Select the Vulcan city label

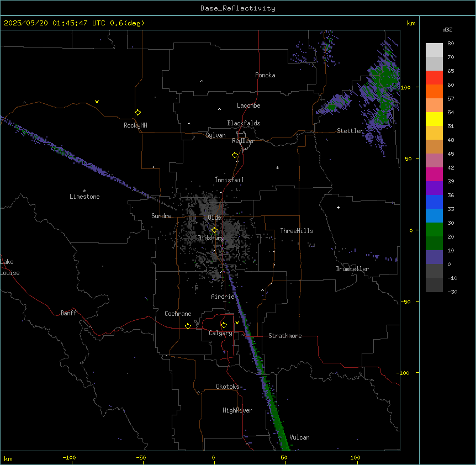pyautogui.click(x=299, y=437)
